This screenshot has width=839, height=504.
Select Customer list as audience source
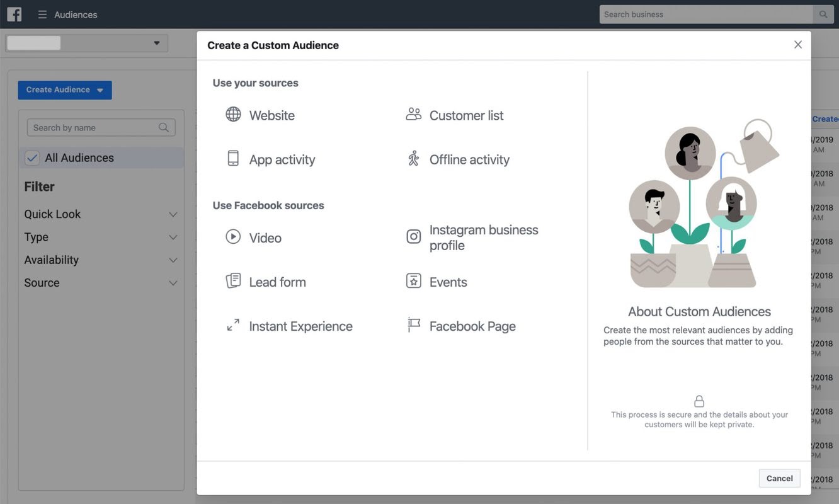(454, 115)
